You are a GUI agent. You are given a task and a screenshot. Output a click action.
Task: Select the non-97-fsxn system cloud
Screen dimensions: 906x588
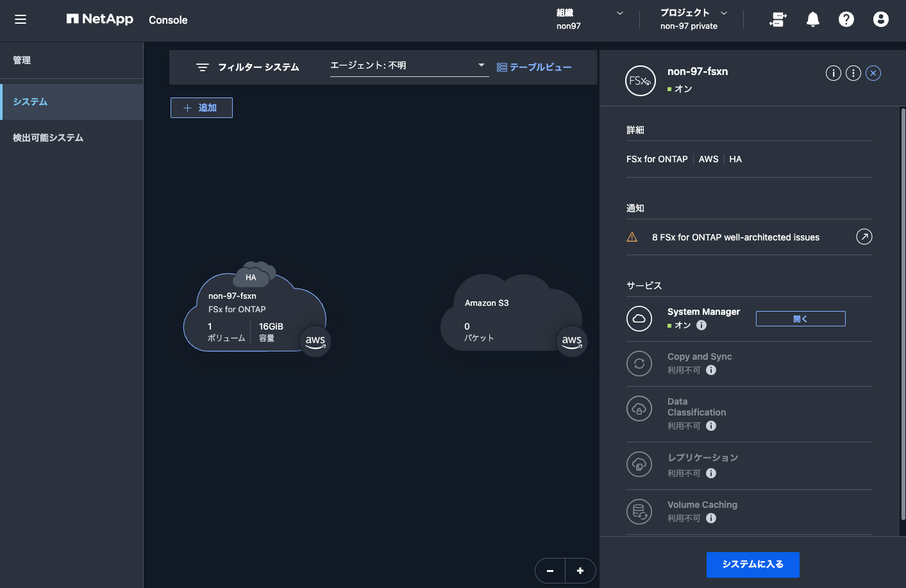click(255, 313)
